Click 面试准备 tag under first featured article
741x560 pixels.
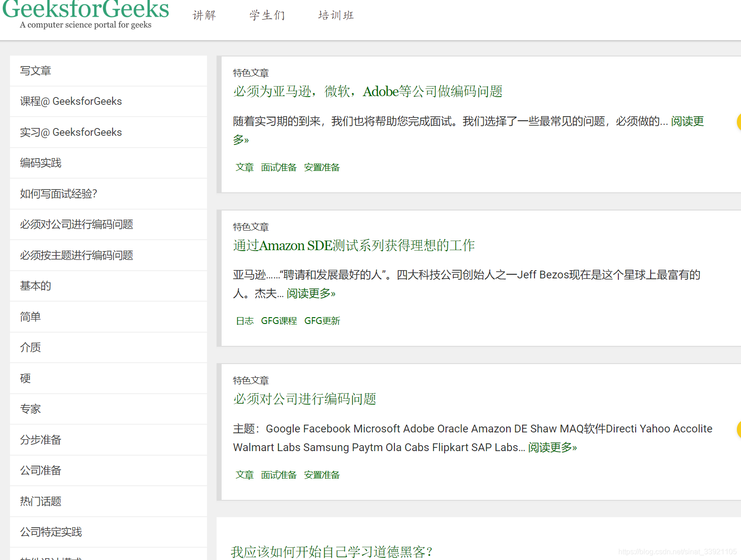coord(279,167)
